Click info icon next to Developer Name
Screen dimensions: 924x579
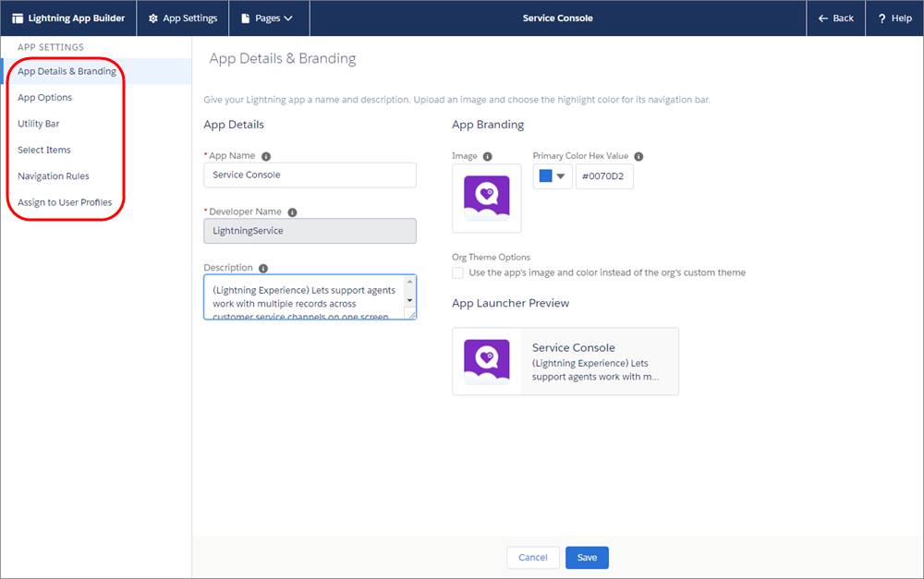pos(292,212)
